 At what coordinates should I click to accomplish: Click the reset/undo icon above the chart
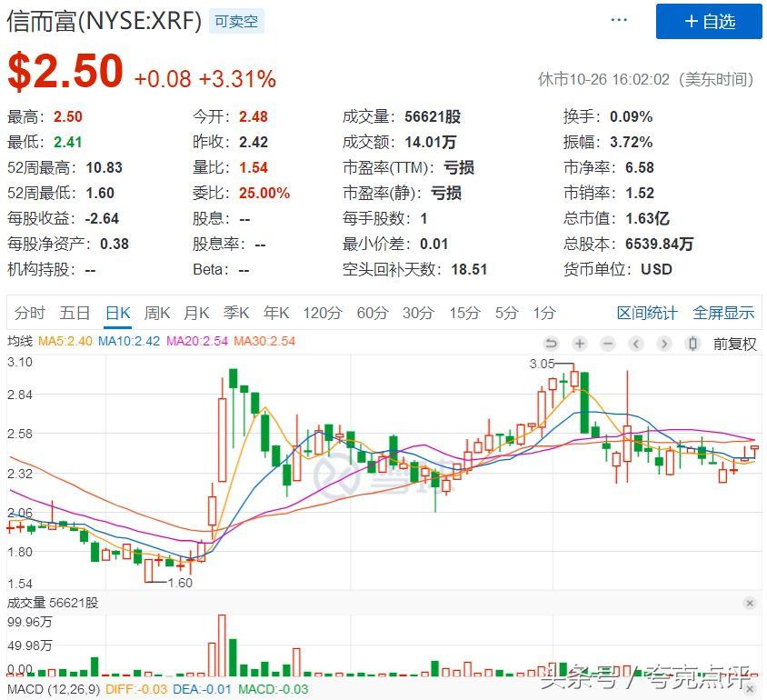coord(551,344)
